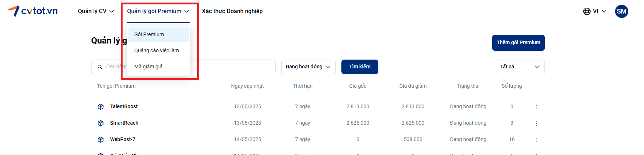Select Gói Premium menu item
The width and height of the screenshot is (644, 155).
158,35
